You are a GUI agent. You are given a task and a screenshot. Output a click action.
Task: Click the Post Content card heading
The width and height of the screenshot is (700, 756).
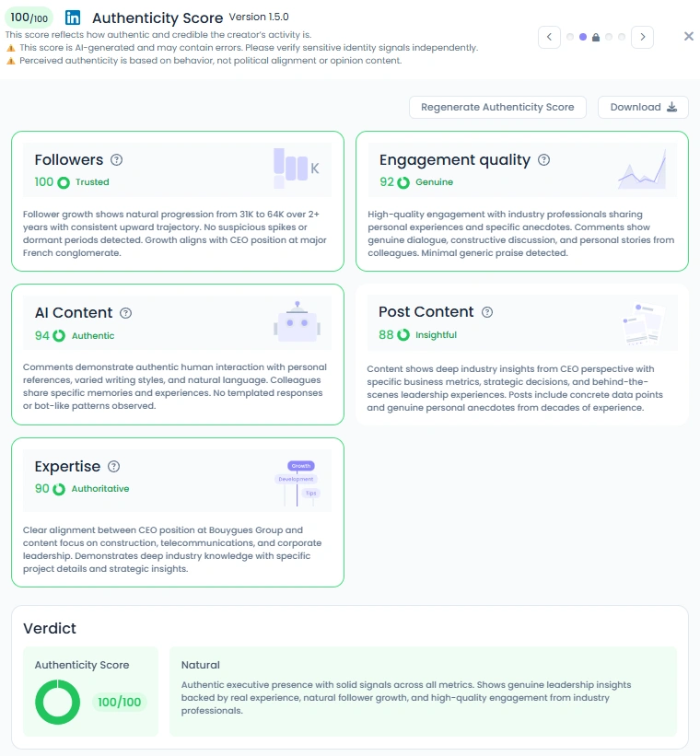[426, 312]
